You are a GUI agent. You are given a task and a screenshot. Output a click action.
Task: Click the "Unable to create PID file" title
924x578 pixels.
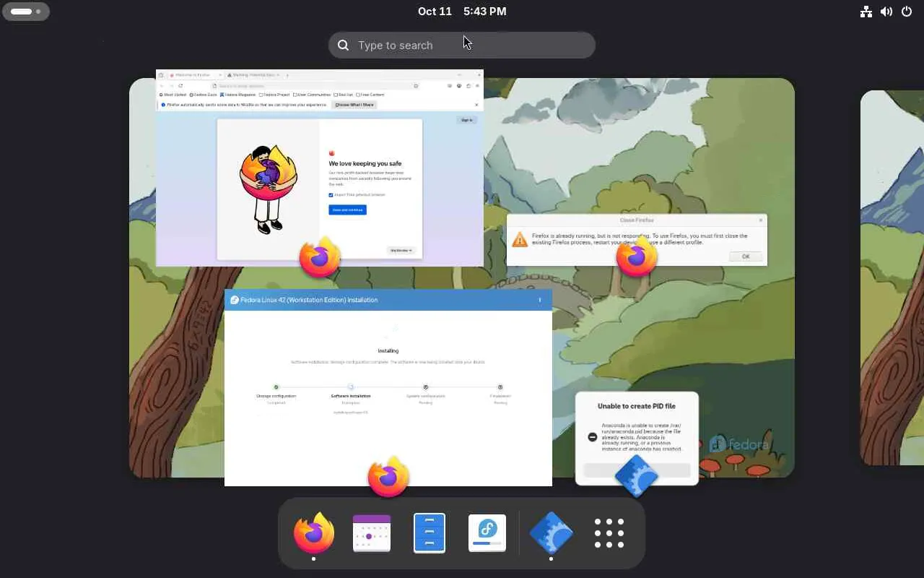pyautogui.click(x=637, y=406)
